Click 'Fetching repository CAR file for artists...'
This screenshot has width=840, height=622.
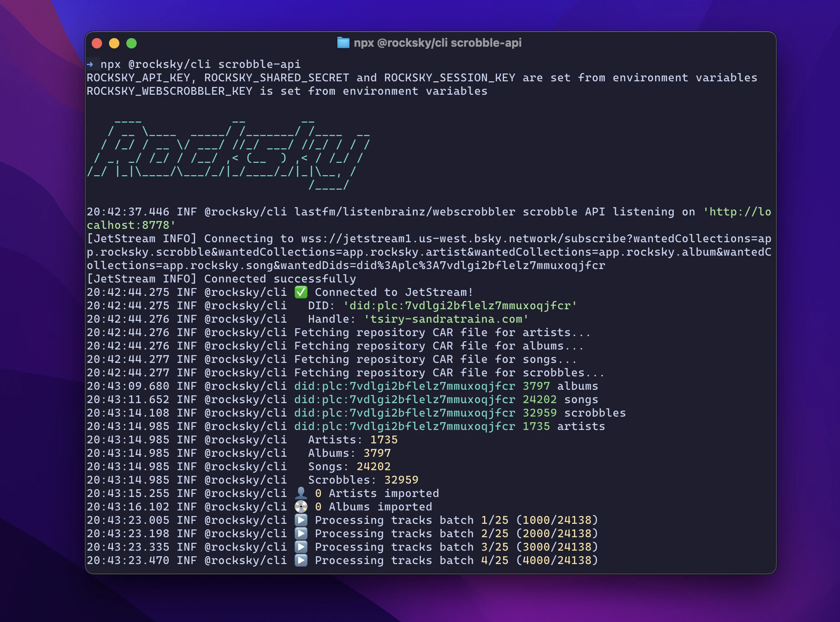coord(442,333)
